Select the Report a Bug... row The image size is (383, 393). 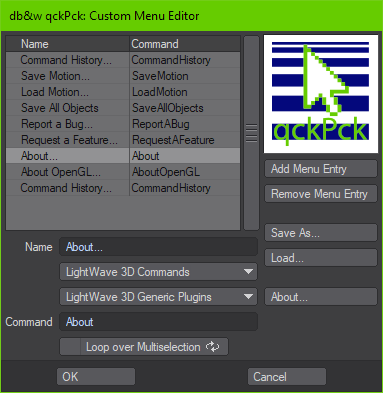pyautogui.click(x=123, y=124)
